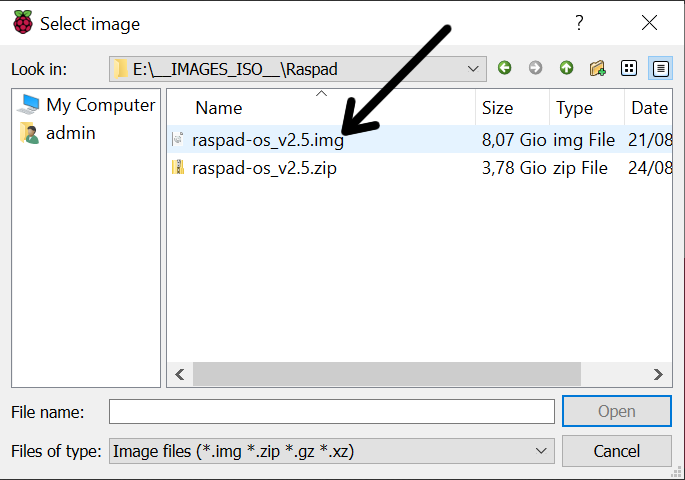This screenshot has width=685, height=480.
Task: Click the My Computer icon in the sidebar
Action: [x=29, y=105]
